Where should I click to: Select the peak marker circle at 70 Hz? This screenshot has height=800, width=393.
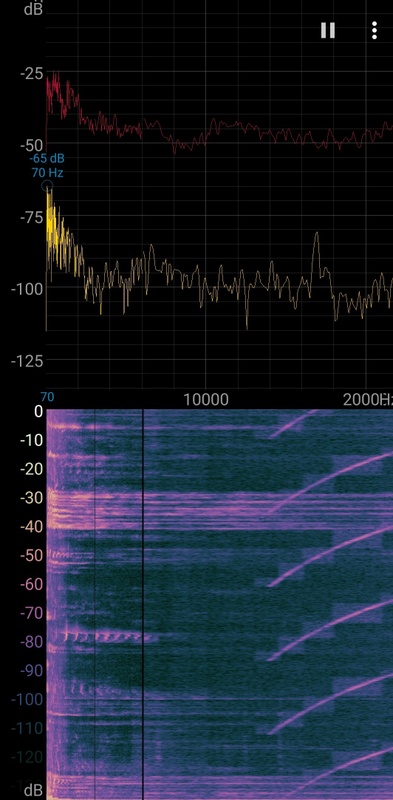[47, 186]
